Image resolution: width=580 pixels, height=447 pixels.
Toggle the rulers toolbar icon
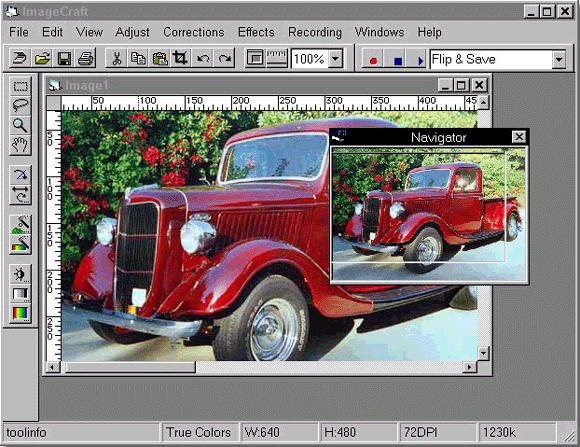click(x=277, y=58)
